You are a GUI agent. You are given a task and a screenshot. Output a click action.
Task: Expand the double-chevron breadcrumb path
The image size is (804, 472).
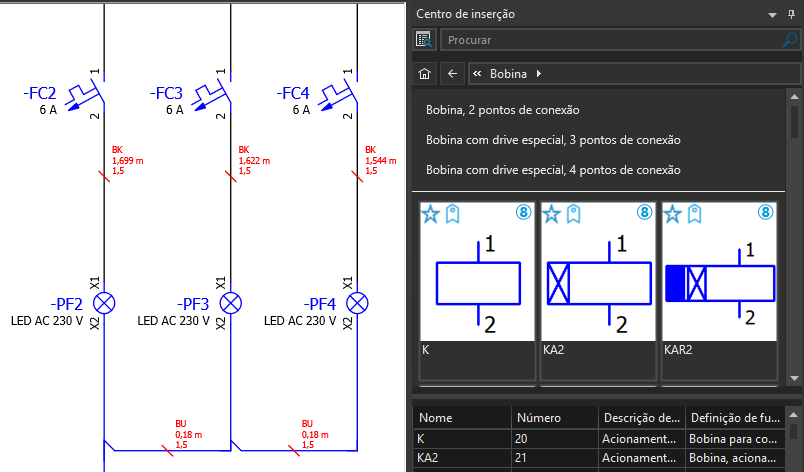click(x=477, y=74)
